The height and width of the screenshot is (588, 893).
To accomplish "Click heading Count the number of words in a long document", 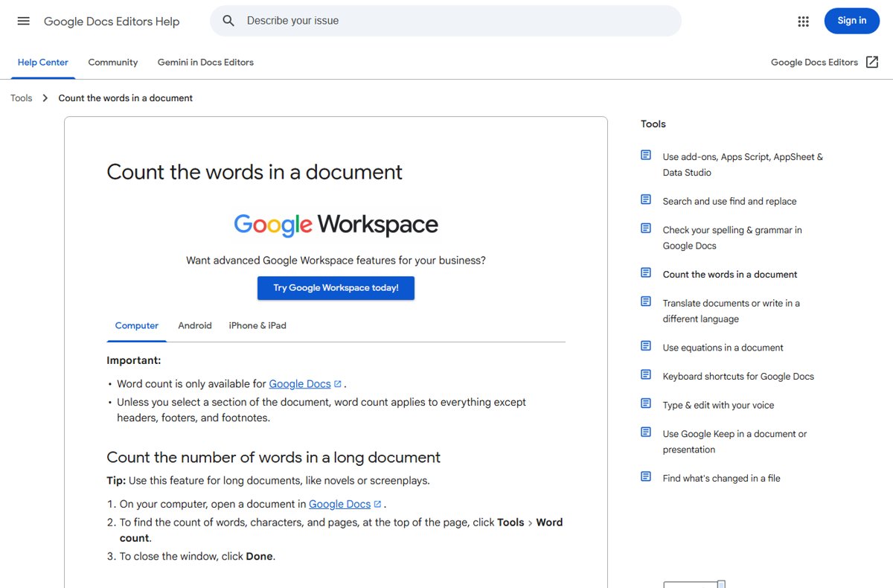I will click(x=274, y=457).
